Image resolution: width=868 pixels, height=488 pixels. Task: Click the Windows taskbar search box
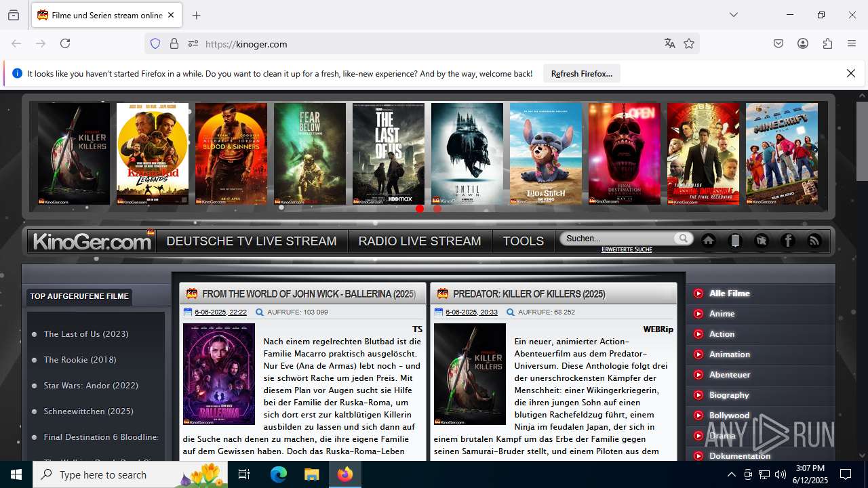coord(132,474)
